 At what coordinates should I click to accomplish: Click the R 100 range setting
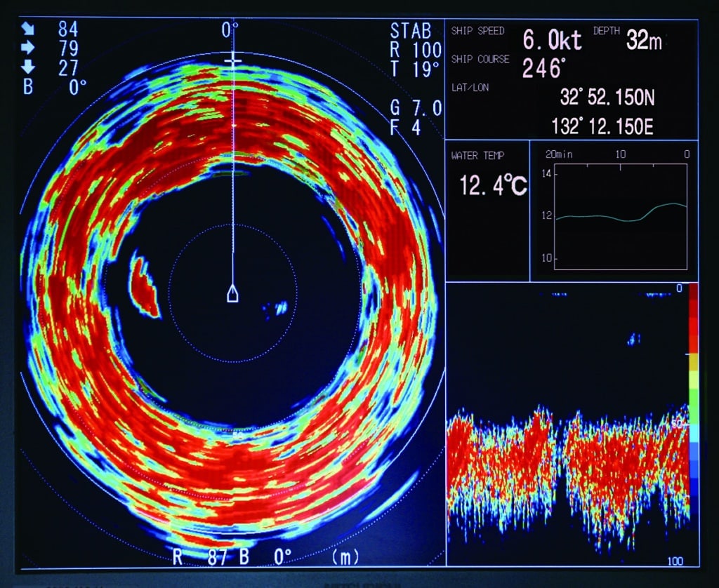[x=415, y=51]
